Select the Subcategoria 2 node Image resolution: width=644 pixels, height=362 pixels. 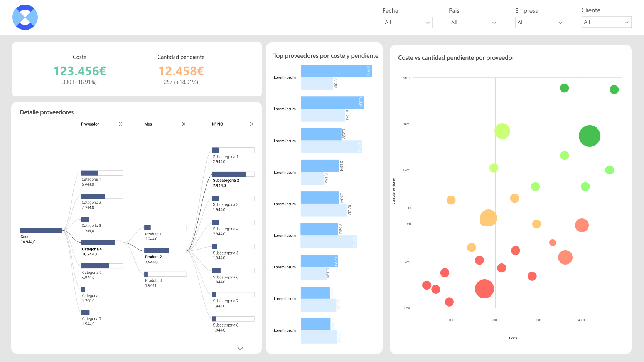tap(233, 174)
